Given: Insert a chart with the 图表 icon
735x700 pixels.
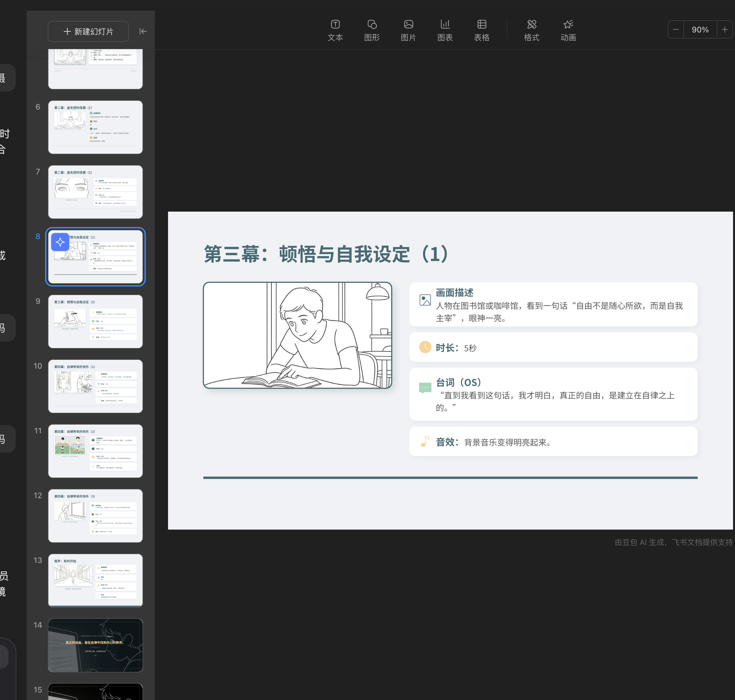Looking at the screenshot, I should pos(445,30).
